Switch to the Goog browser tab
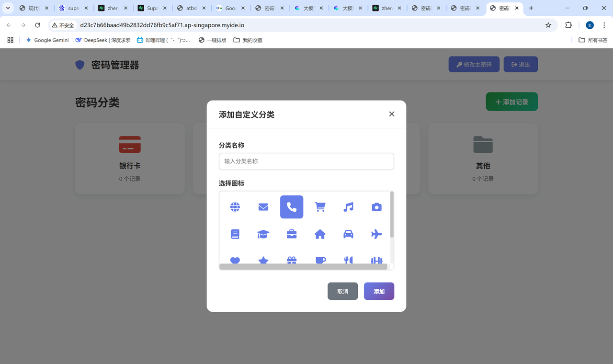The height and width of the screenshot is (364, 613). click(231, 8)
